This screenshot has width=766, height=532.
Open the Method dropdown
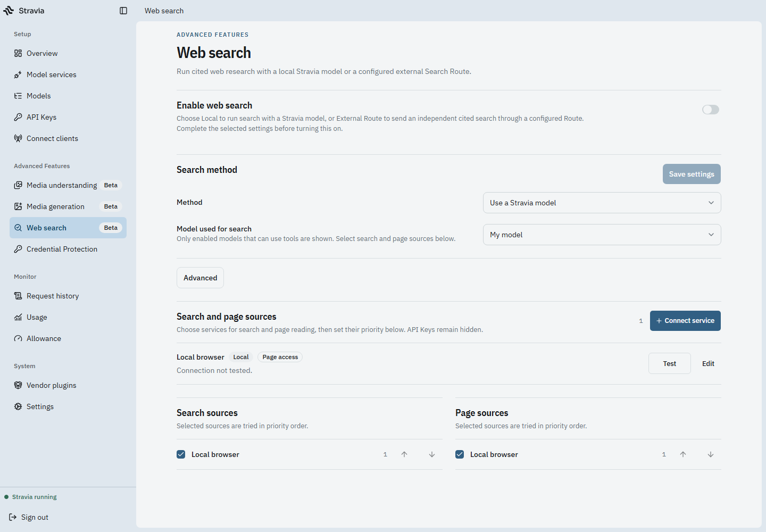(x=602, y=203)
